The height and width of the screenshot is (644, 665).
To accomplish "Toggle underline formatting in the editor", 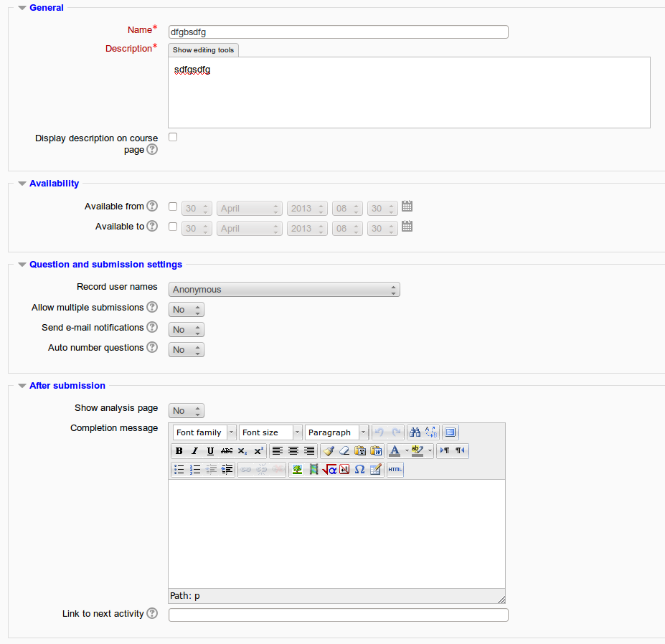I will coord(210,450).
